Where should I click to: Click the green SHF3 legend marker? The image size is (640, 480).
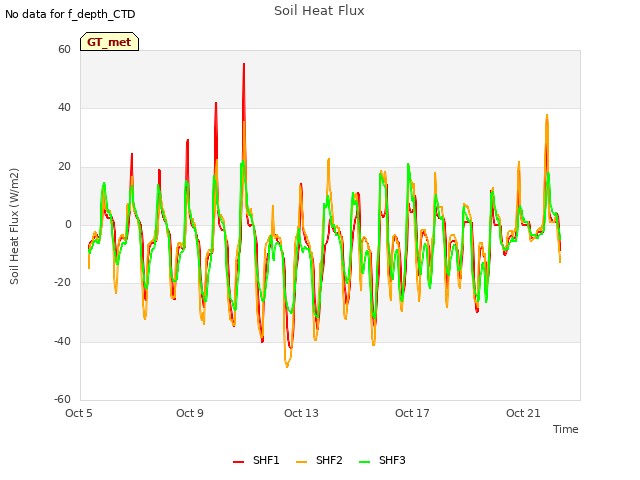[x=364, y=462]
